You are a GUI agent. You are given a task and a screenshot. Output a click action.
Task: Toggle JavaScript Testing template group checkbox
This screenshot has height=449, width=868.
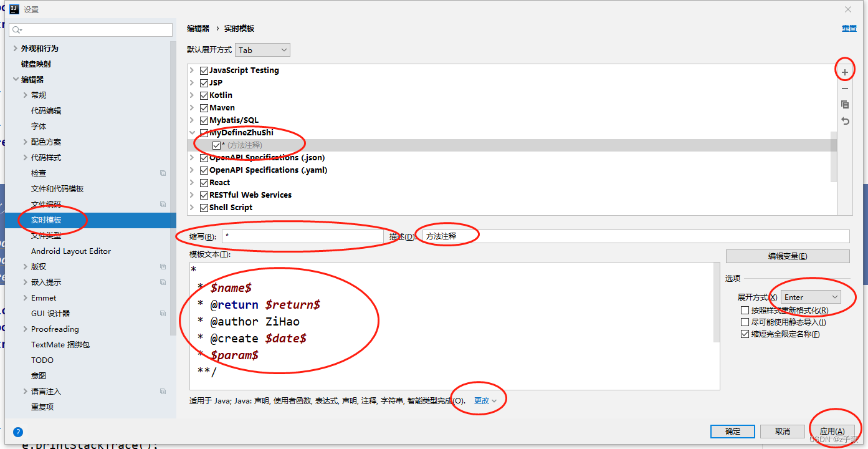pos(204,70)
